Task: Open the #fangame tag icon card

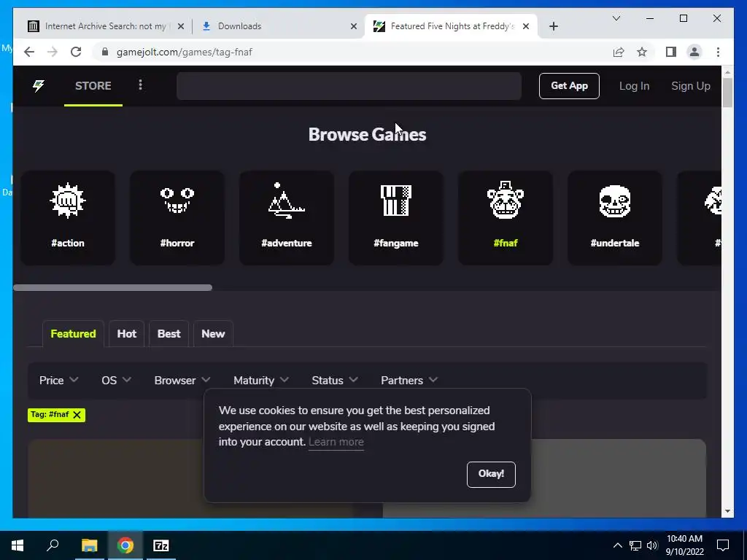Action: coord(396,217)
